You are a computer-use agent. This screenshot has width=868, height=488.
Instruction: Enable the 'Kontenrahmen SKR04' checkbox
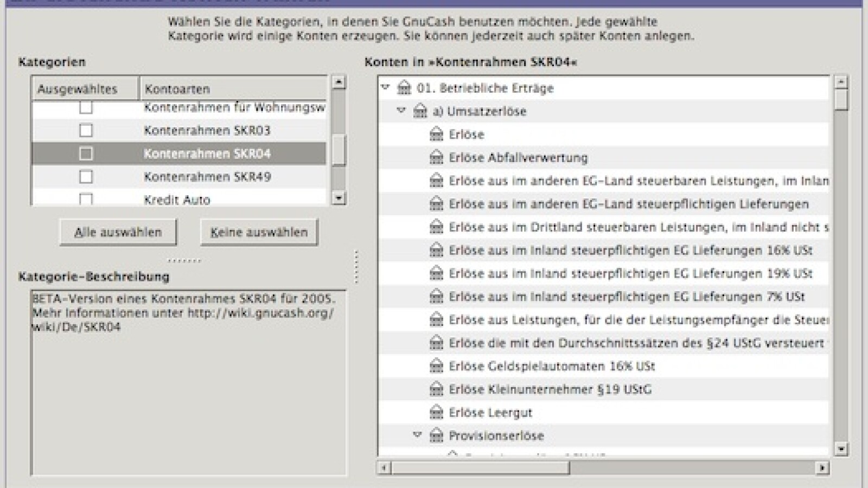pos(86,153)
